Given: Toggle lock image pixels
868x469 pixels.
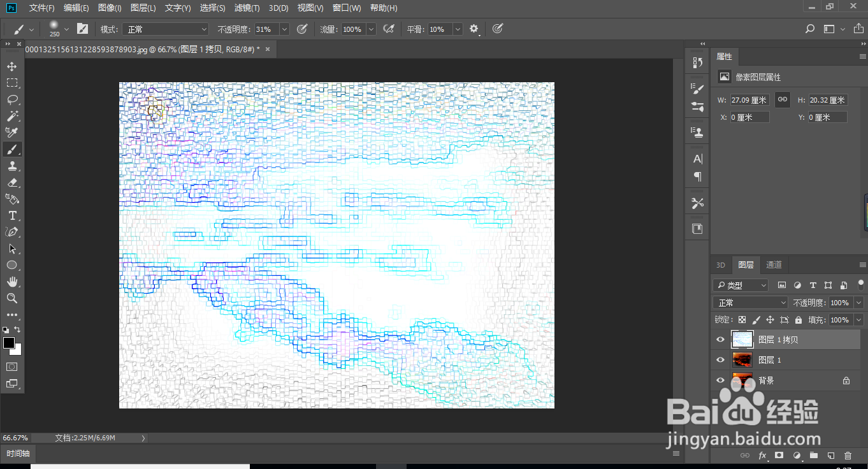Looking at the screenshot, I should 756,320.
